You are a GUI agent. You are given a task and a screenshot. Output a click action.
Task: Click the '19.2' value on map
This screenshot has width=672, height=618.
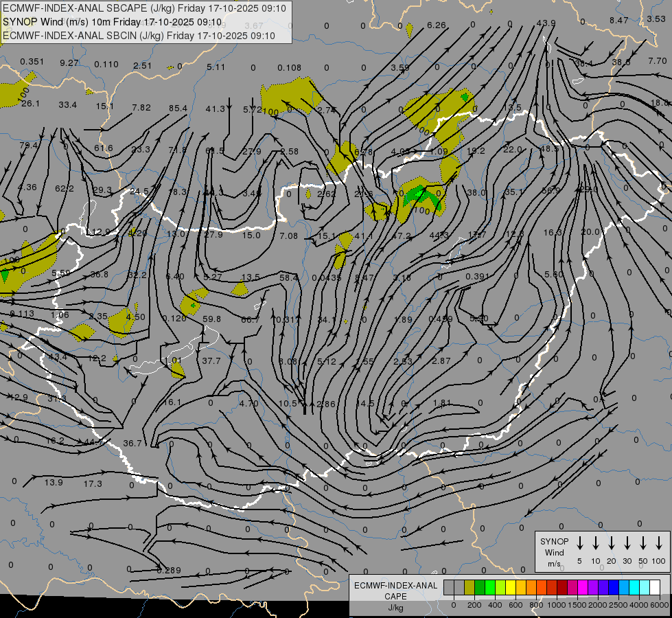(476, 150)
